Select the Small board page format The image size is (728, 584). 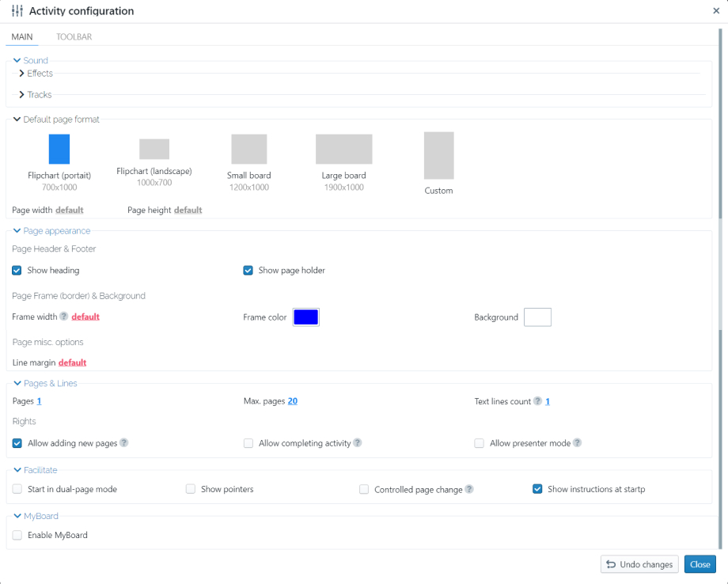coord(248,162)
